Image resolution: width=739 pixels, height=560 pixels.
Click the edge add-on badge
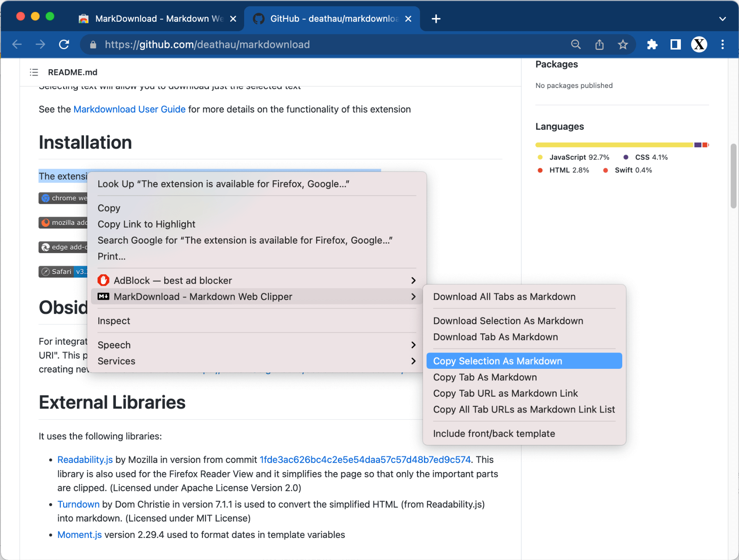pos(63,247)
